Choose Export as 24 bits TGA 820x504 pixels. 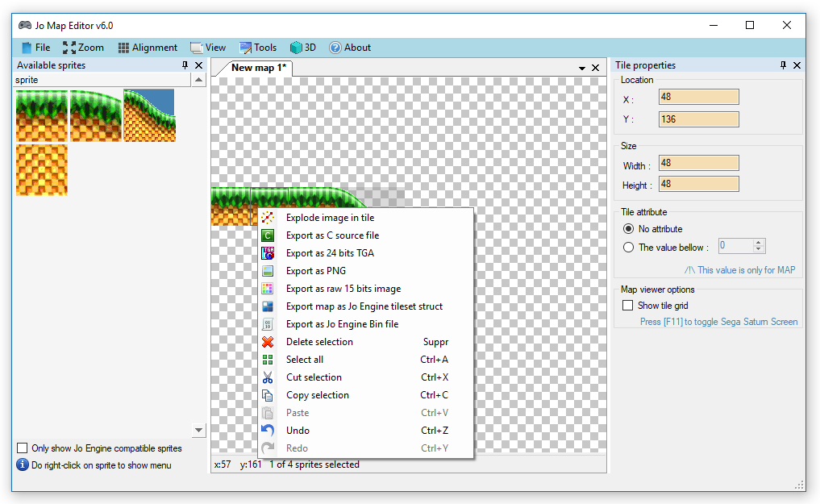[x=366, y=253]
